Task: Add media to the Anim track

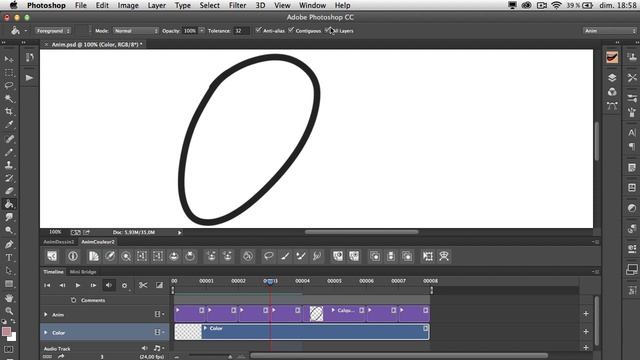Action: 586,314
